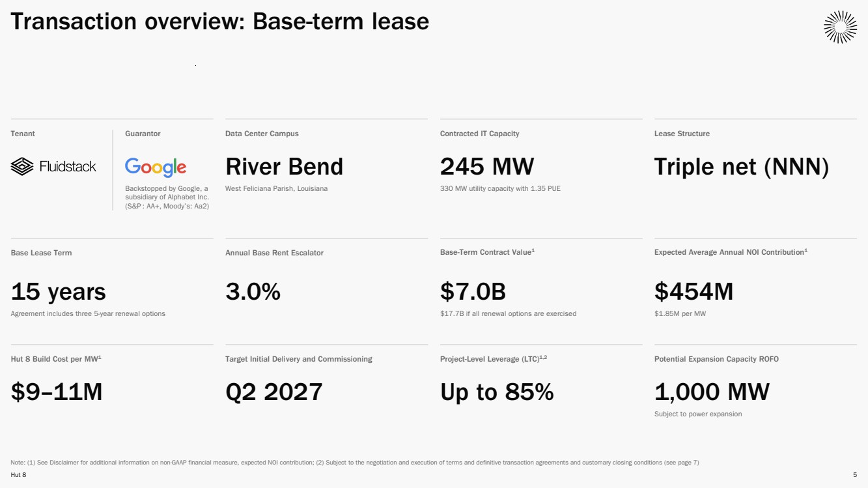Select the $7.0B contract value
This screenshot has width=868, height=488.
tap(473, 292)
